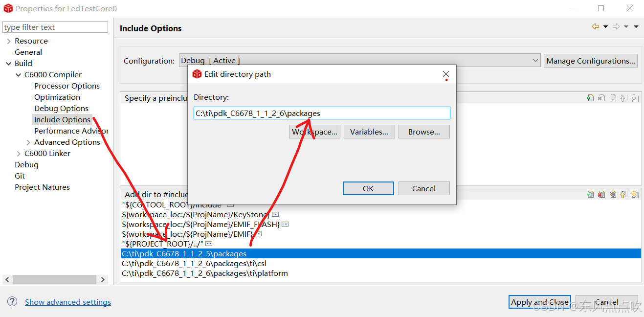
Task: Edit the selected #include search path entry
Action: pyautogui.click(x=613, y=194)
